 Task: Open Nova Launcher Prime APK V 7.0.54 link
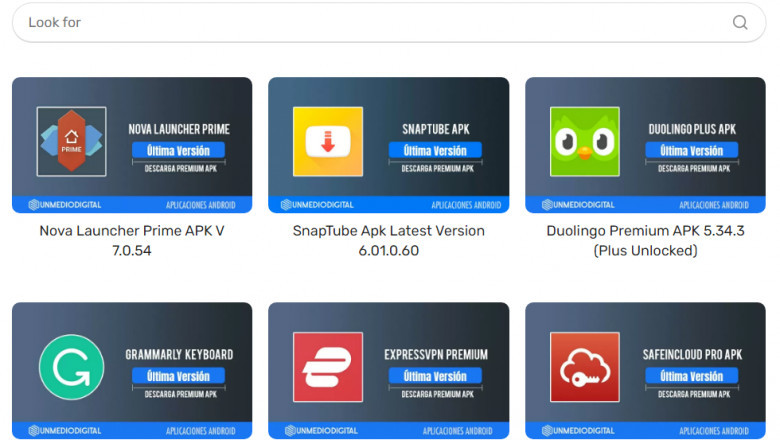tap(132, 241)
